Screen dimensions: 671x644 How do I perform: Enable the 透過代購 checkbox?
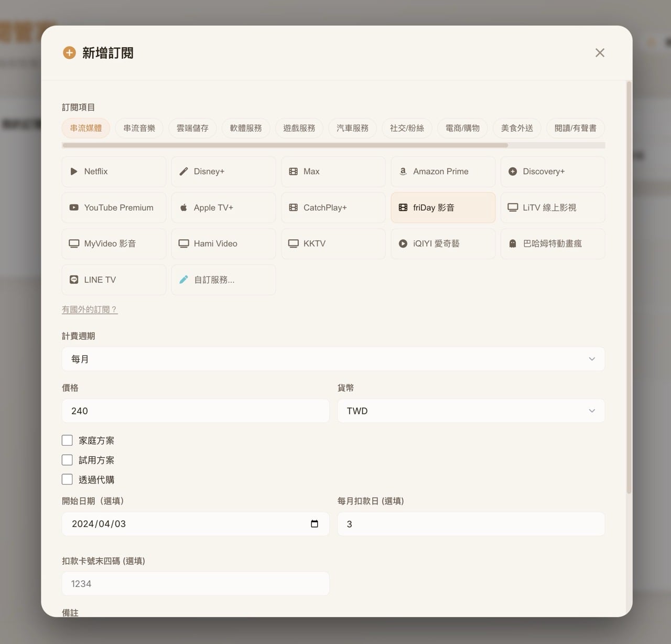[x=67, y=479]
